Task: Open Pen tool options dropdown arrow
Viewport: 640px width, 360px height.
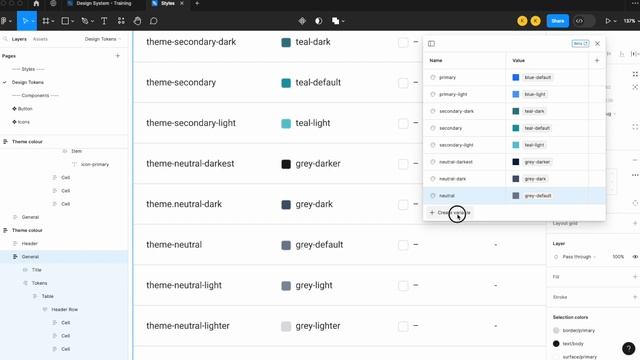Action: pyautogui.click(x=92, y=21)
